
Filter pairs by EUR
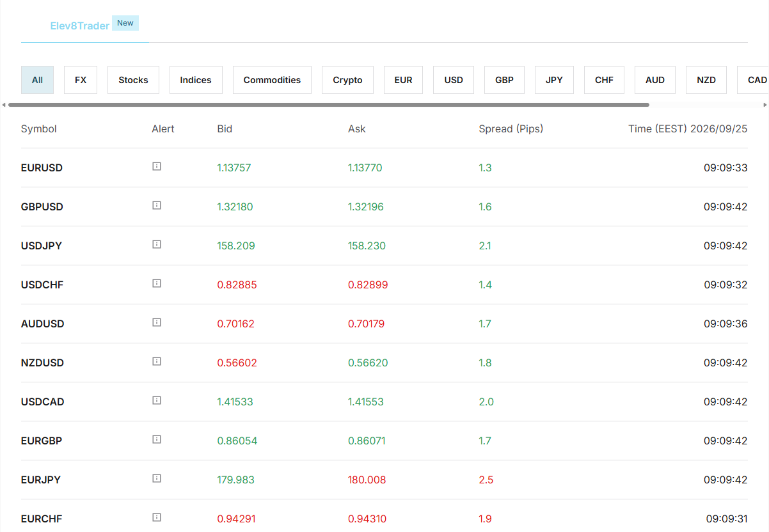point(403,80)
